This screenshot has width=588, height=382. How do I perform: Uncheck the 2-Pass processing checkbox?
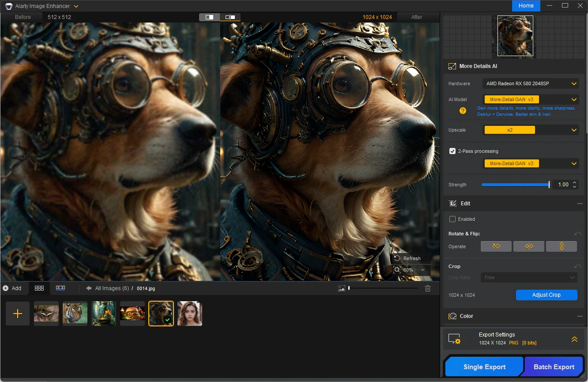pos(452,151)
